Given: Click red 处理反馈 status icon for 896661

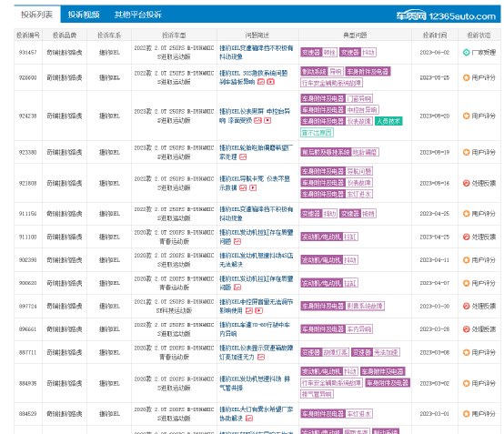Looking at the screenshot, I should [x=466, y=329].
